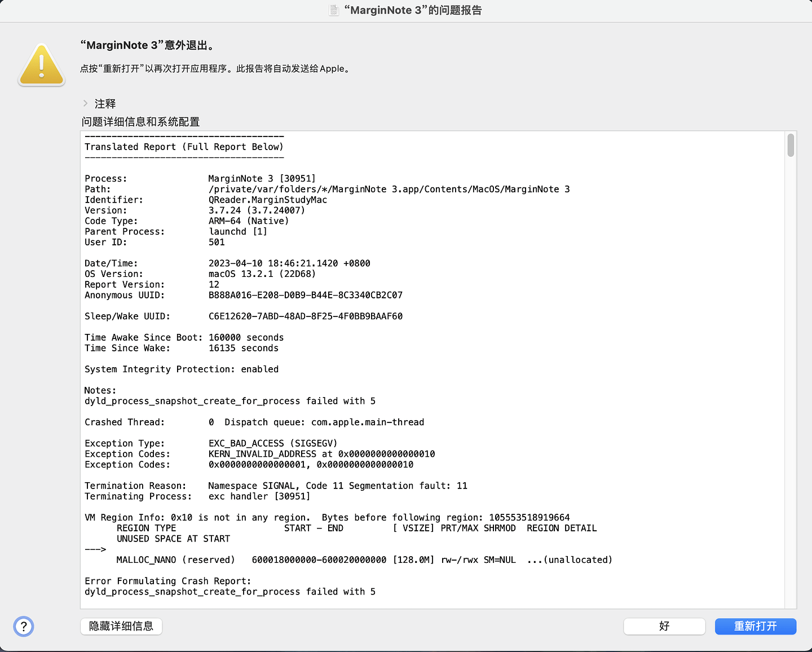
Task: Click the OS version "macOS 13.2.1 (22D68)"
Action: (x=262, y=274)
